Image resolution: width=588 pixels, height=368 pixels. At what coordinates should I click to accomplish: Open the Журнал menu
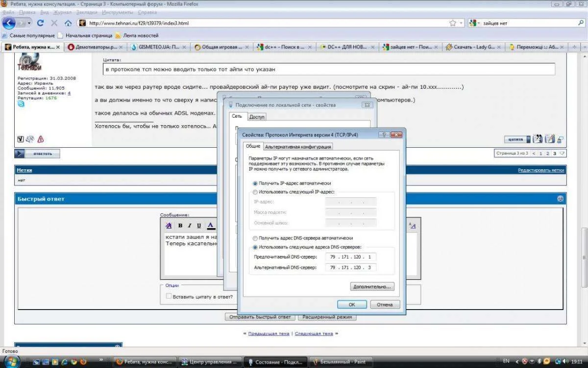click(x=62, y=12)
